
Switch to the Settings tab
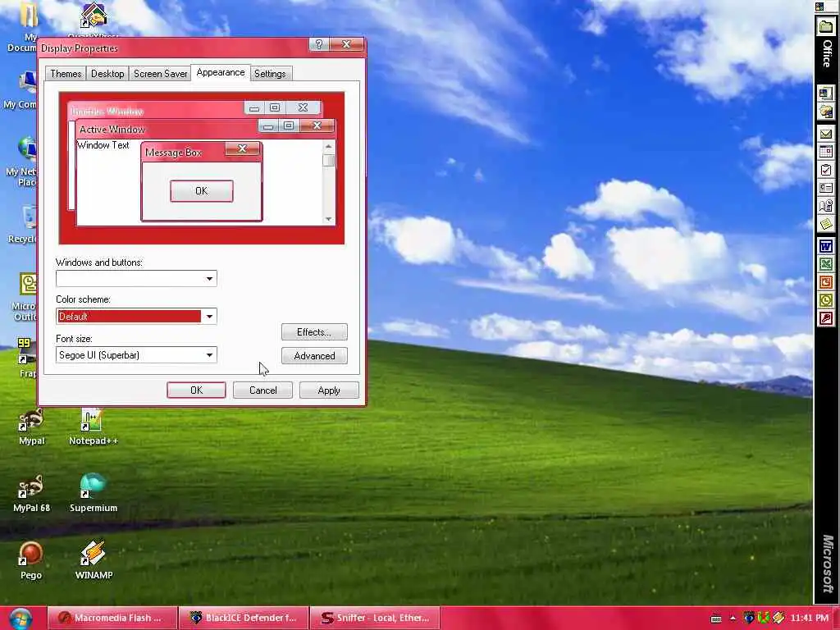tap(270, 73)
